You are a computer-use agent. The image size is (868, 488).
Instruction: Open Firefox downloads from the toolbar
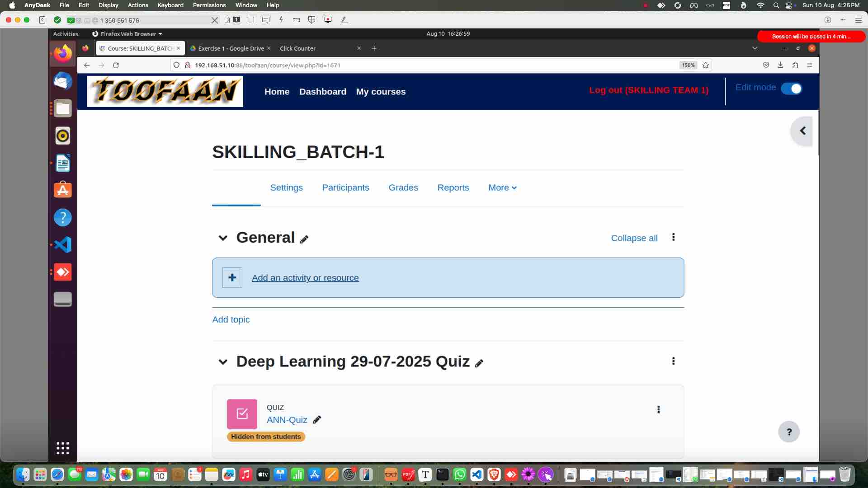[780, 65]
